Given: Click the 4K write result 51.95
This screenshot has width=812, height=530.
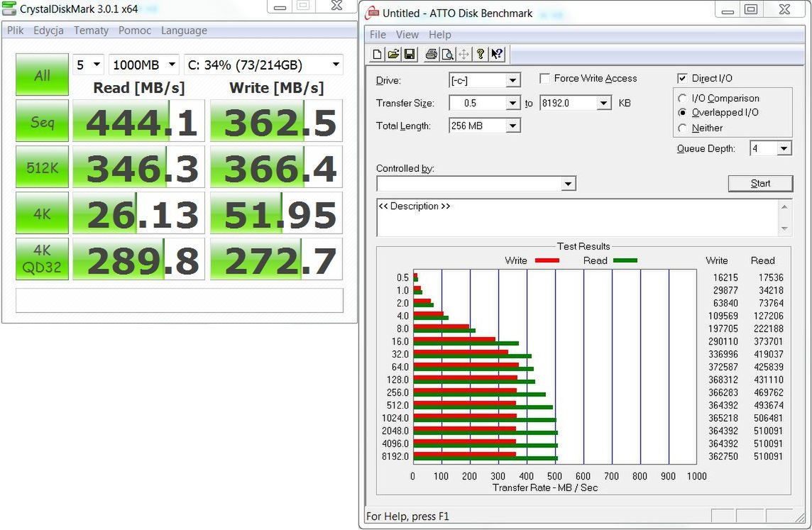Looking at the screenshot, I should pyautogui.click(x=276, y=213).
